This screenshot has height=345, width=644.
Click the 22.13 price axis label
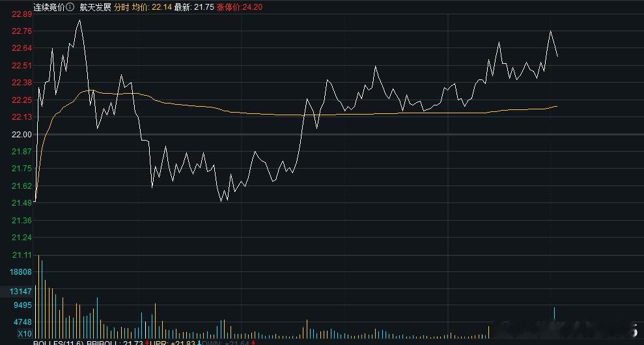[21, 117]
